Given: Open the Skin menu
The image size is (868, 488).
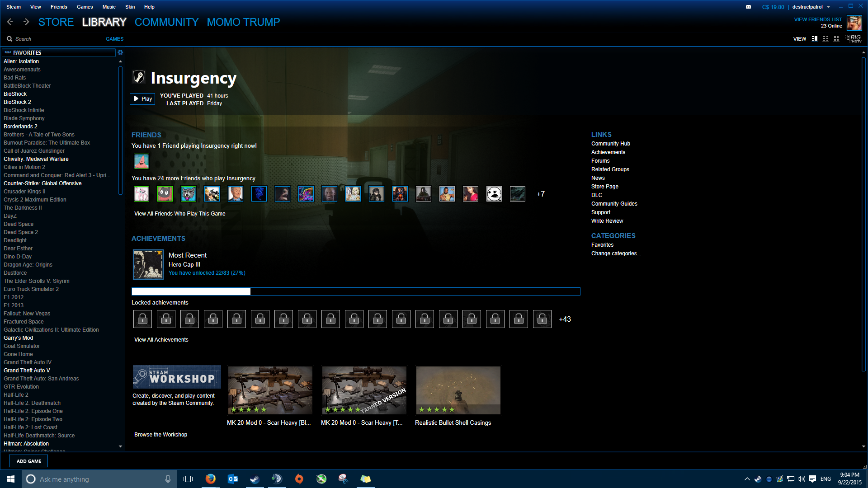Looking at the screenshot, I should pyautogui.click(x=130, y=7).
